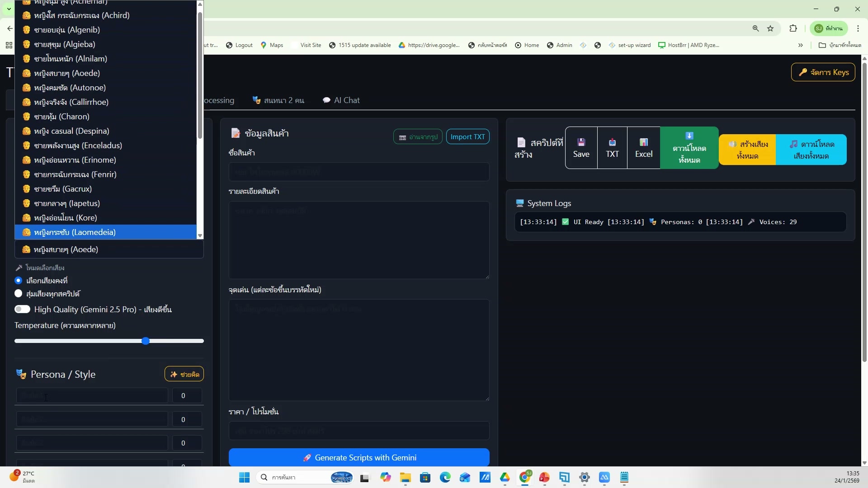Export scripts using the TXT icon button
Viewport: 868px width, 488px height.
tap(612, 148)
